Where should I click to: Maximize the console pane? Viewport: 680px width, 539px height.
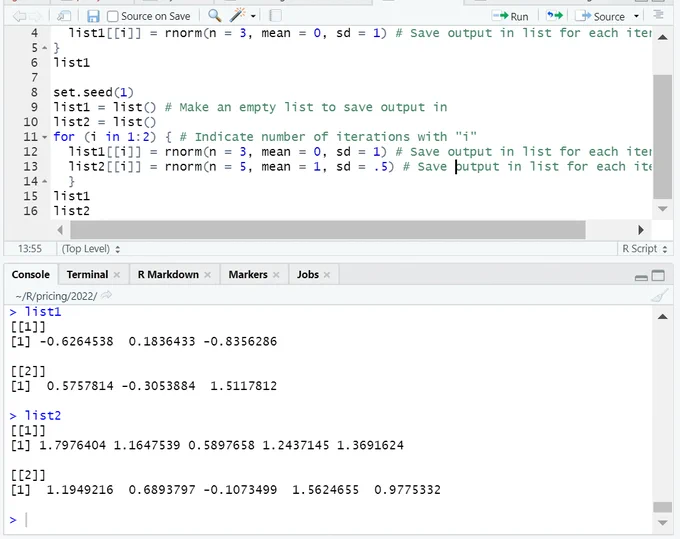click(x=658, y=275)
